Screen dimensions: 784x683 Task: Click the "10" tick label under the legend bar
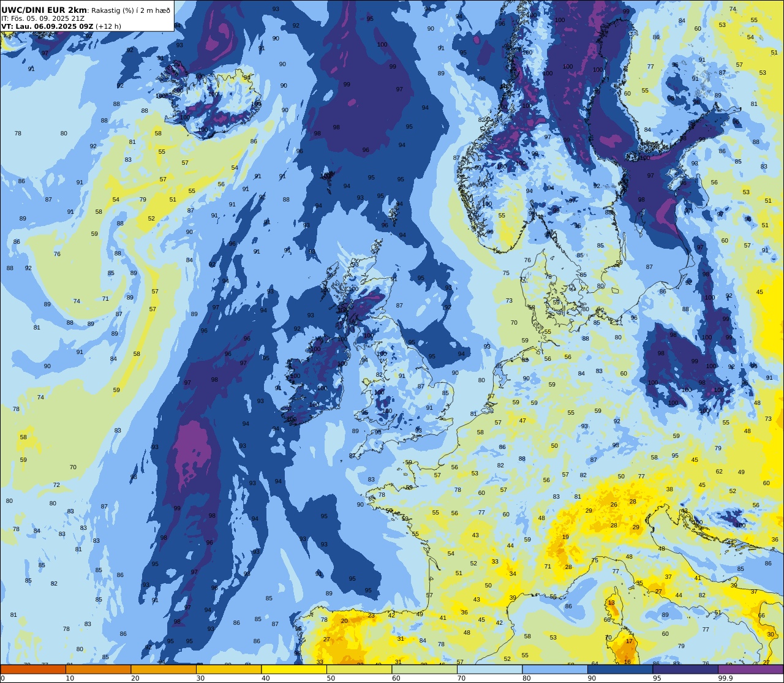70,678
